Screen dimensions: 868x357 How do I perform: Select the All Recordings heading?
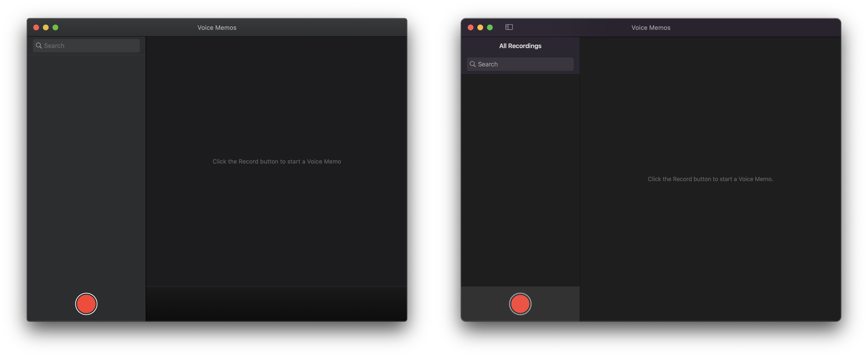[x=520, y=46]
